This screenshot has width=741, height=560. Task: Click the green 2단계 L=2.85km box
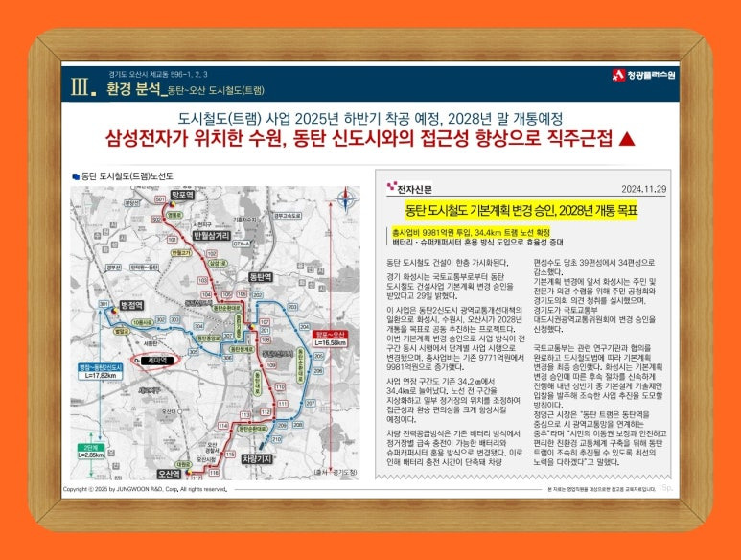click(91, 452)
